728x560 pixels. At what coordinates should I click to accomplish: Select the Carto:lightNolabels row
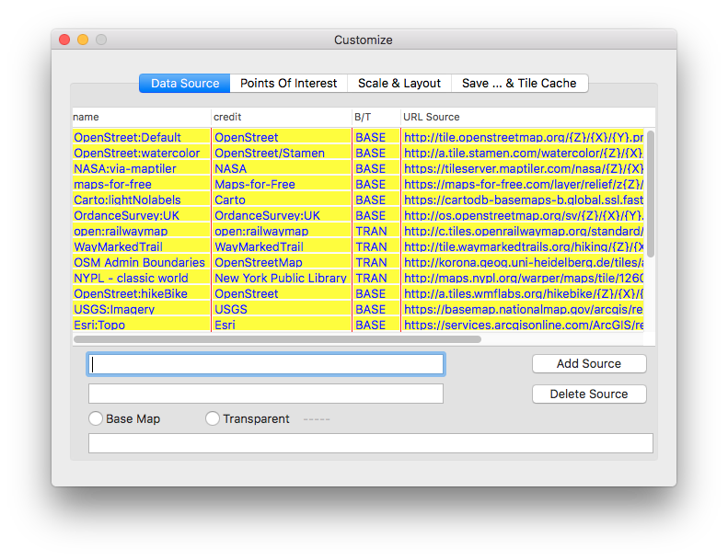coord(358,200)
